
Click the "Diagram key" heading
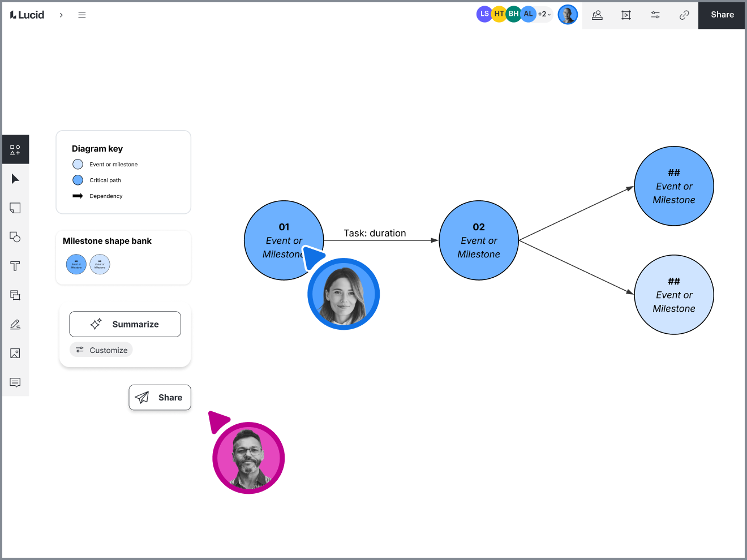point(97,149)
